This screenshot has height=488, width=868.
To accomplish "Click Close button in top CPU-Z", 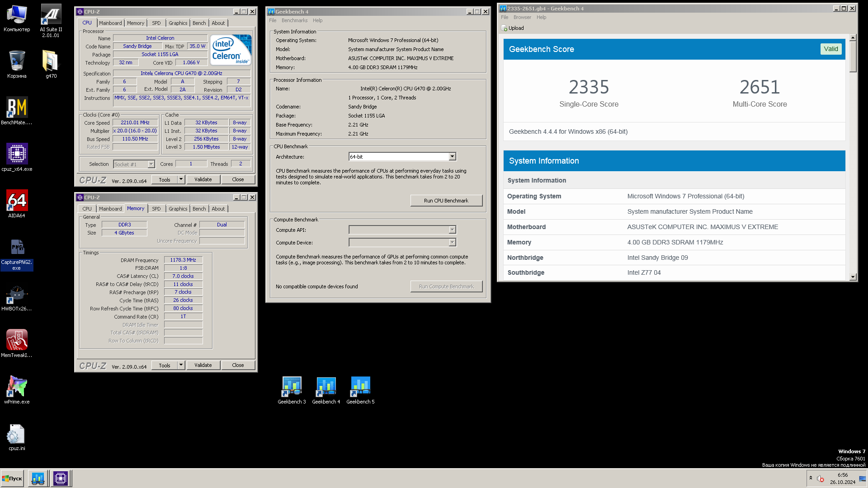I will click(x=238, y=179).
